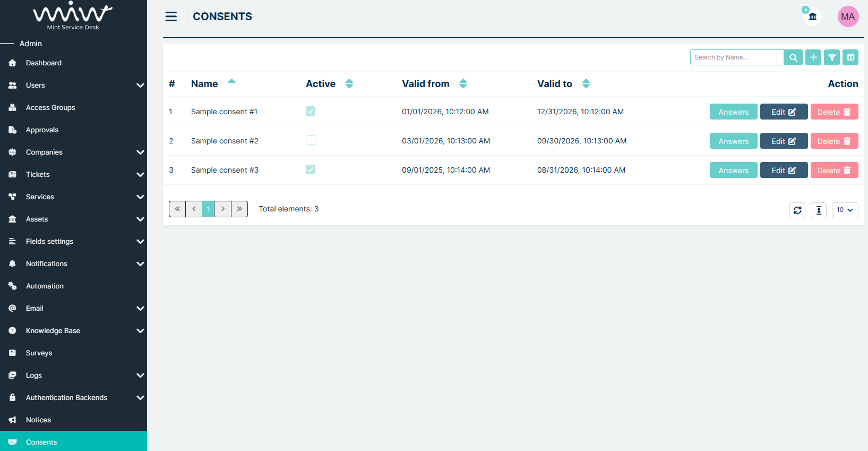Sort table by Valid from column
This screenshot has width=868, height=451.
coord(463,83)
